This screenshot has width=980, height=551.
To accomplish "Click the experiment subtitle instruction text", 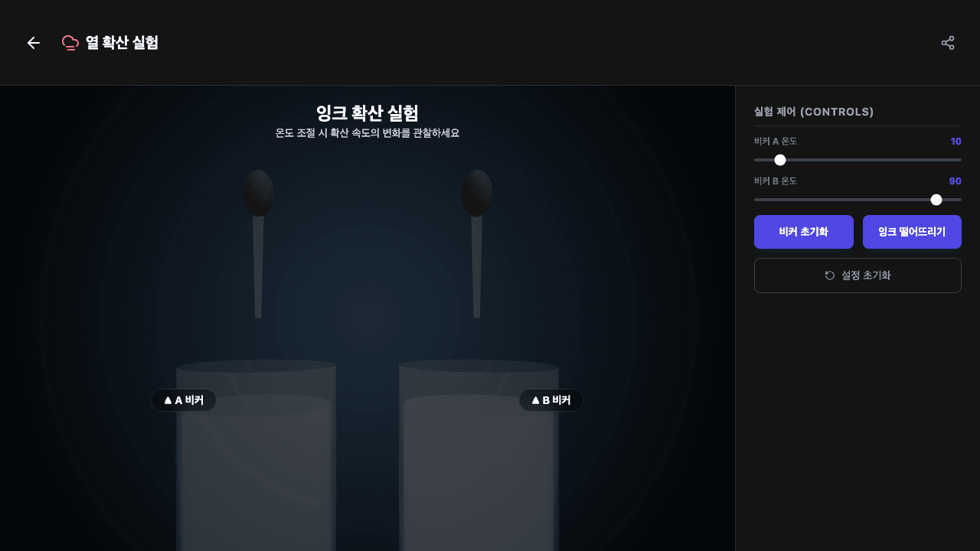I will click(367, 132).
